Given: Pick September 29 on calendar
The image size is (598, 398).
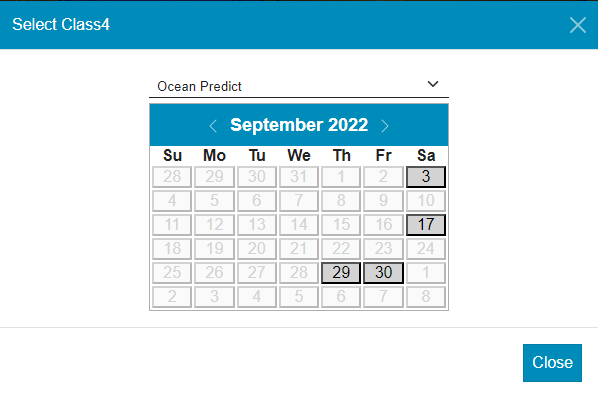Looking at the screenshot, I should tap(341, 273).
